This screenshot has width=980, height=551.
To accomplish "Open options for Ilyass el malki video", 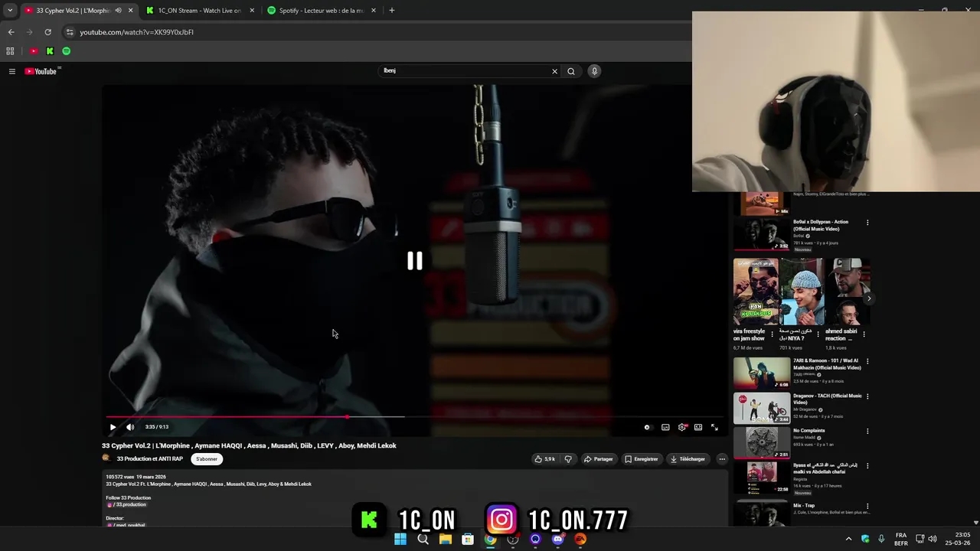I will tap(867, 466).
